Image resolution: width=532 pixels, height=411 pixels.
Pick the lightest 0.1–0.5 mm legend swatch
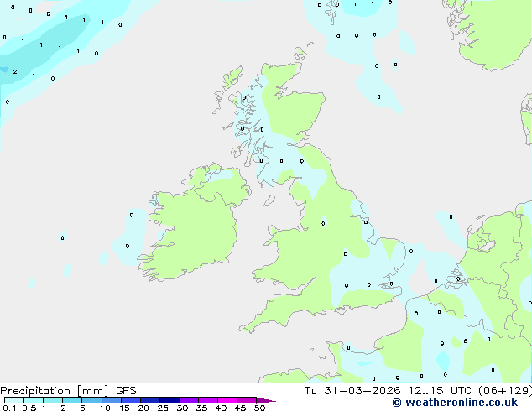[14, 400]
